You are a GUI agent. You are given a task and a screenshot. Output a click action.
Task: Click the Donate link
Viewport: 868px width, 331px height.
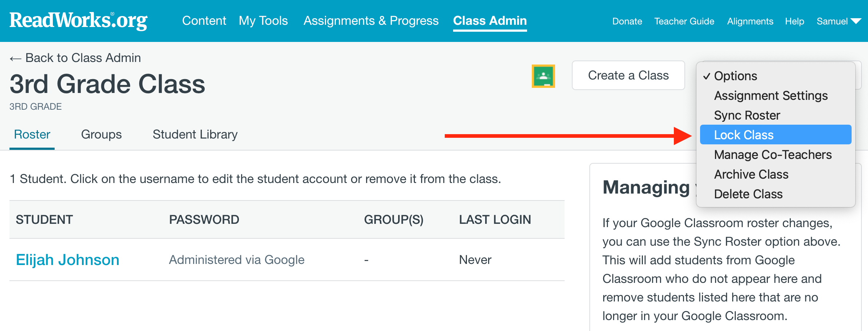tap(627, 21)
